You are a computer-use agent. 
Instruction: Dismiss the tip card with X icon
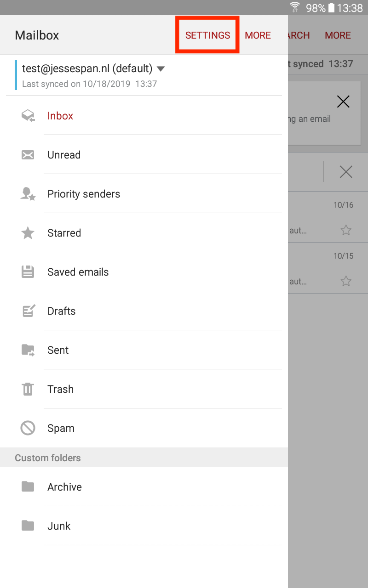[x=343, y=102]
